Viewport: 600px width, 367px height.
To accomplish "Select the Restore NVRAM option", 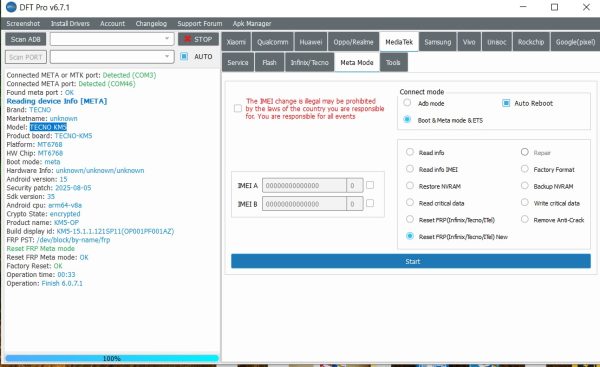I will 410,186.
